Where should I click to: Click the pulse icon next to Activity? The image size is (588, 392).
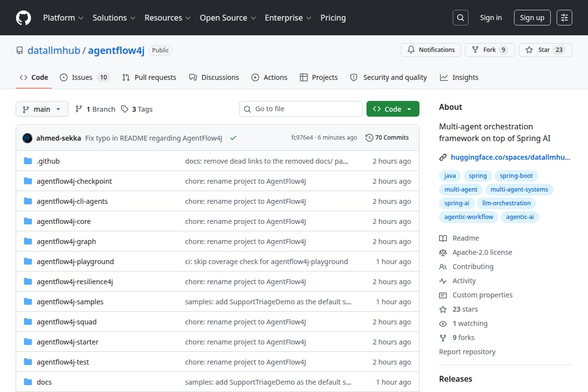coord(443,281)
